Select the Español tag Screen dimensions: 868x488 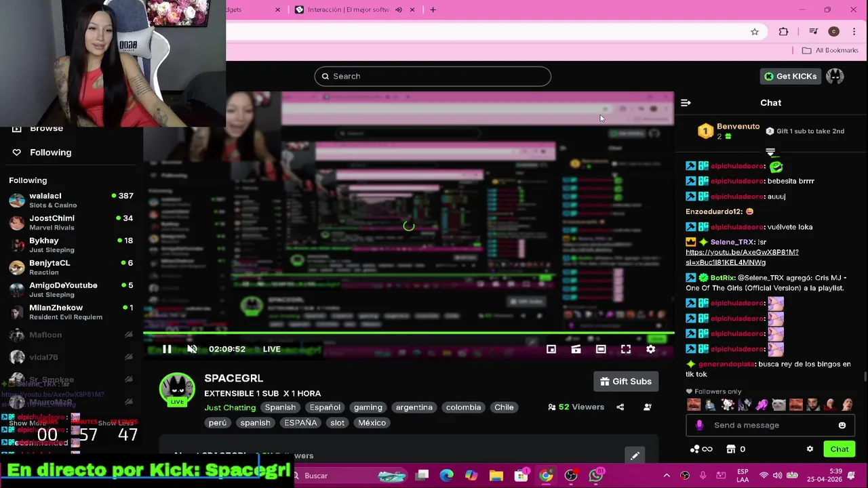325,407
